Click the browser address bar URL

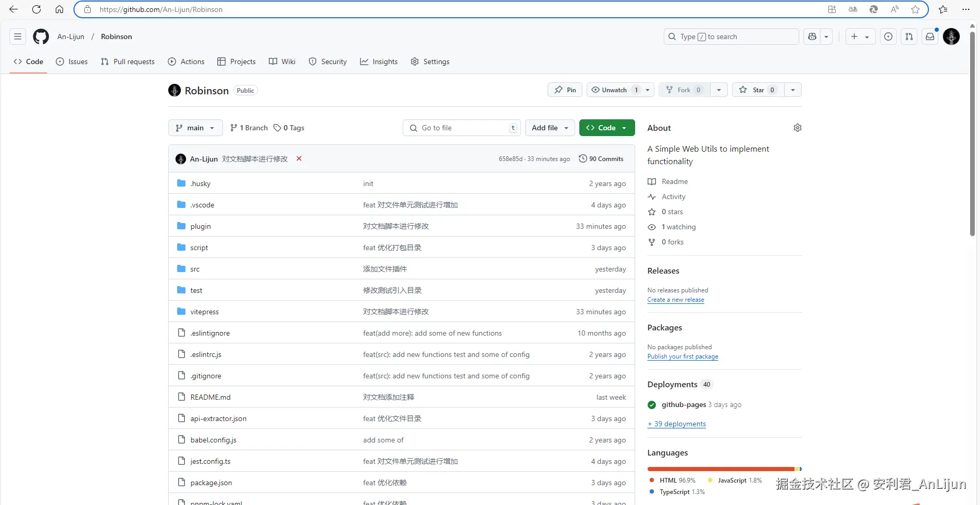tap(161, 9)
